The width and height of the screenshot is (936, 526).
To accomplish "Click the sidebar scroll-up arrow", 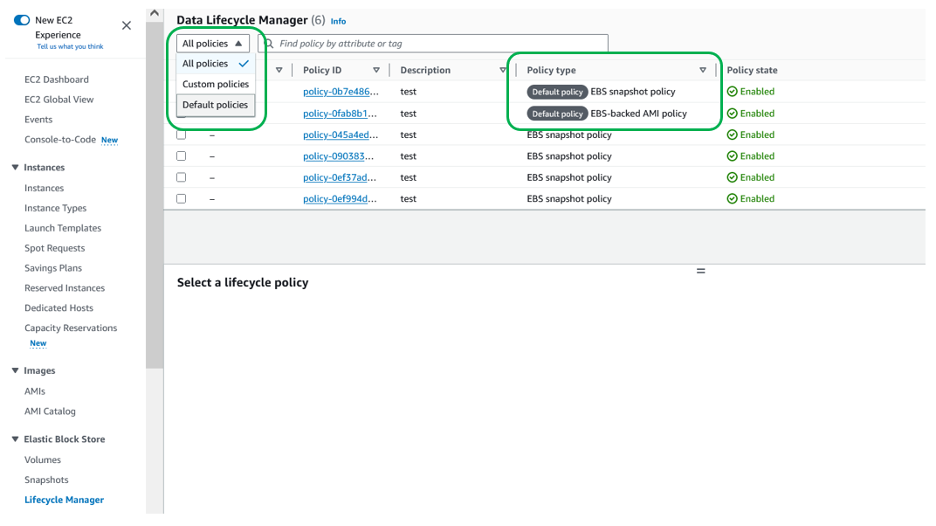I will 155,13.
